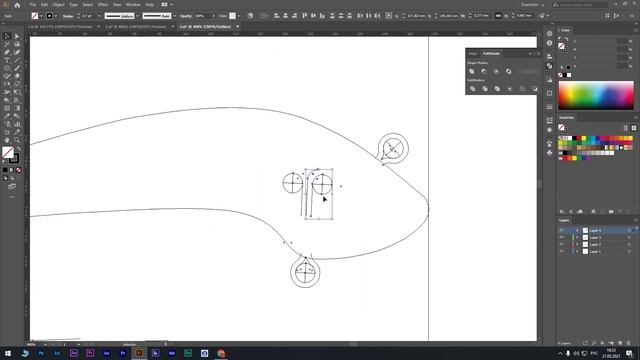Click the Stroke label in control bar
Image resolution: width=640 pixels, height=360 pixels.
[x=68, y=16]
